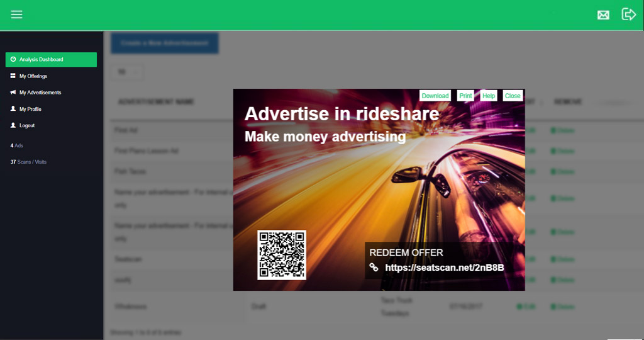Open the mail envelope icon
Screen dimensions: 644x340
603,15
